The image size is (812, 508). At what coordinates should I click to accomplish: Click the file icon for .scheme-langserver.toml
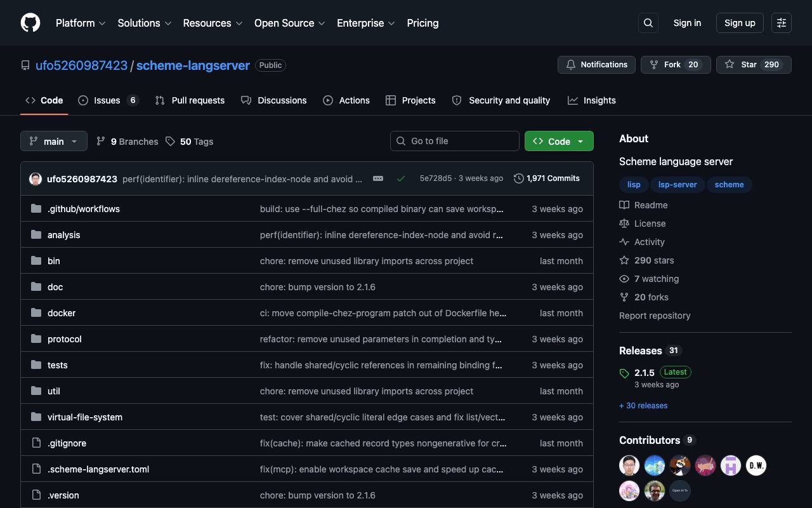(x=36, y=469)
